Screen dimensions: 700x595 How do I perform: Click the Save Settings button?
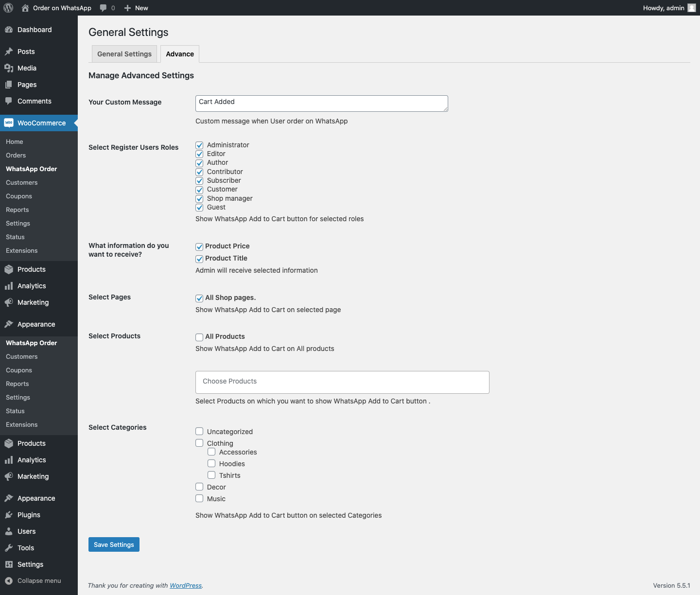coord(114,544)
